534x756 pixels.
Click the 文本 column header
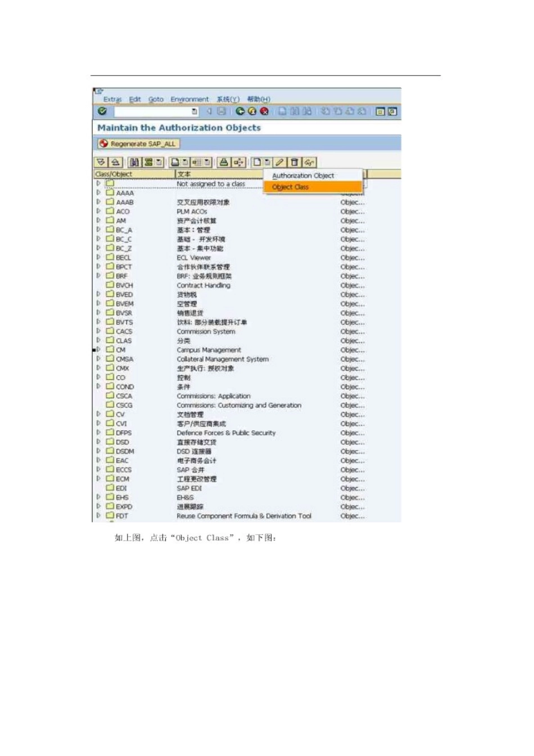click(219, 174)
